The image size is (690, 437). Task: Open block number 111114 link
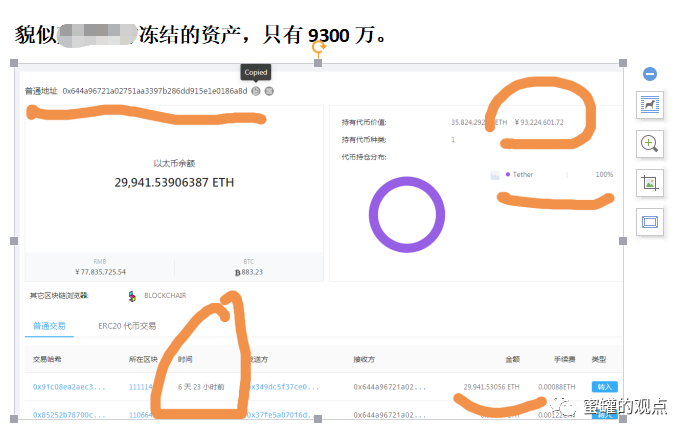coord(141,387)
